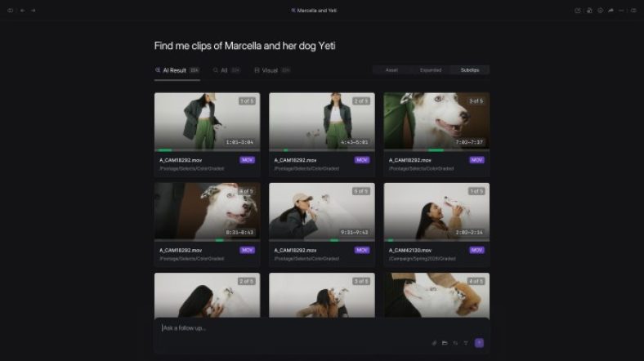Select the Subclips view toggle
Image resolution: width=644 pixels, height=361 pixels.
pos(470,70)
